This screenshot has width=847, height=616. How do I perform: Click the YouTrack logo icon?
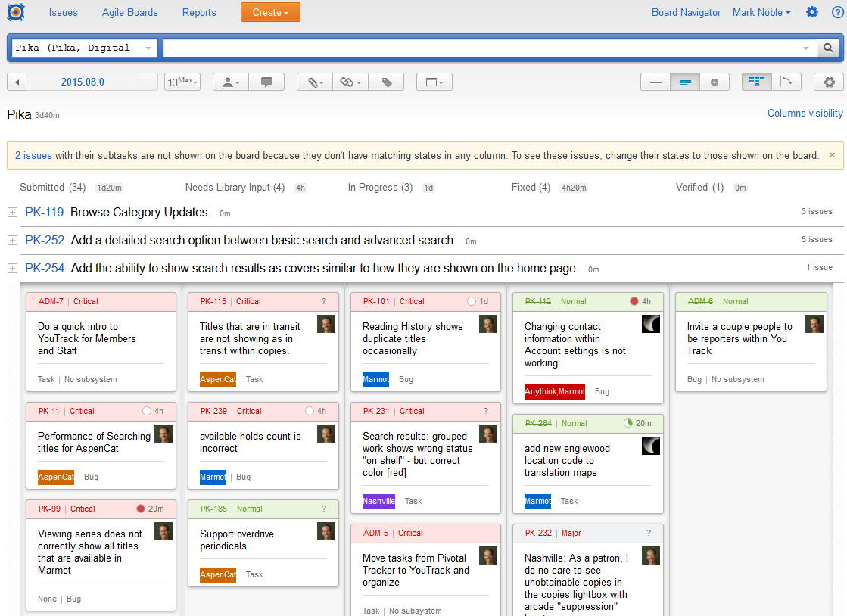click(16, 12)
